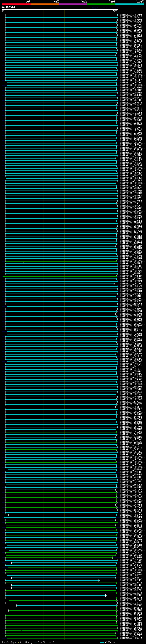The height and width of the screenshot is (644, 146).
Task: Click the orange ~40% identity legend bar
Action: tap(45, 4)
